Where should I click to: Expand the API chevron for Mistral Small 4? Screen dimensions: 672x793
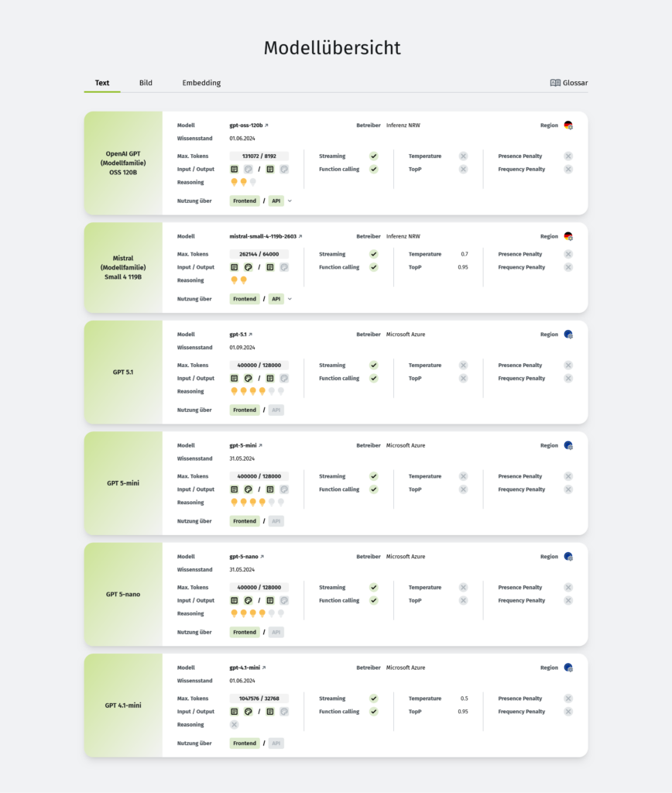290,299
